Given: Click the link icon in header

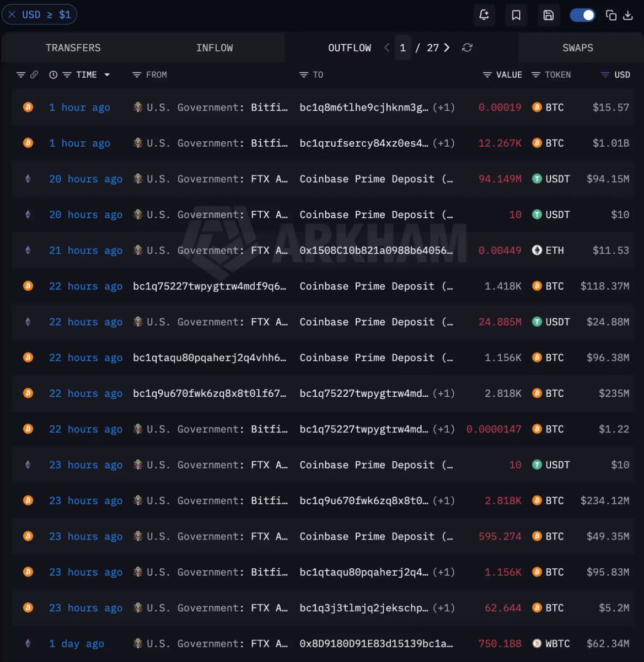Looking at the screenshot, I should (x=34, y=74).
